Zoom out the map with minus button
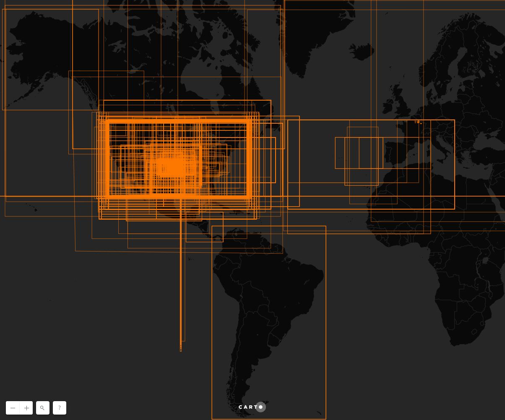This screenshot has height=420, width=505. coord(13,408)
